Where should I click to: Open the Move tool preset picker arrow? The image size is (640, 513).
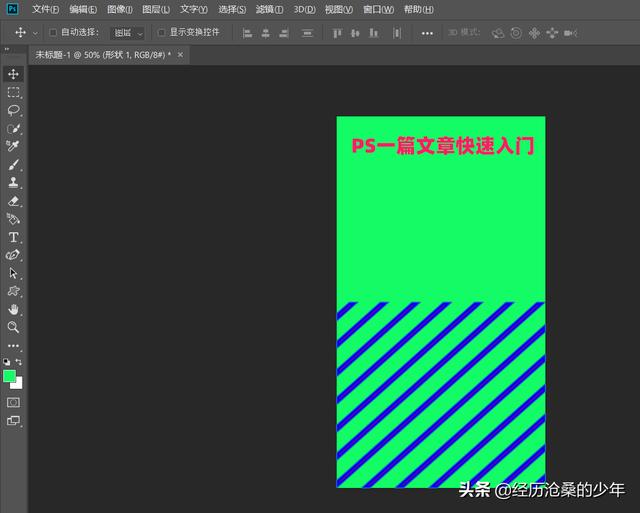tap(35, 33)
